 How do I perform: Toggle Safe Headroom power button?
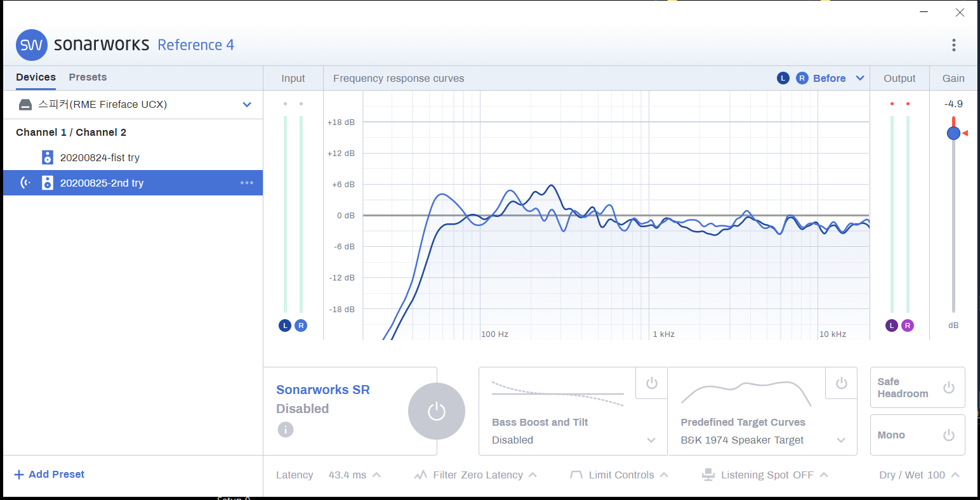(x=949, y=387)
